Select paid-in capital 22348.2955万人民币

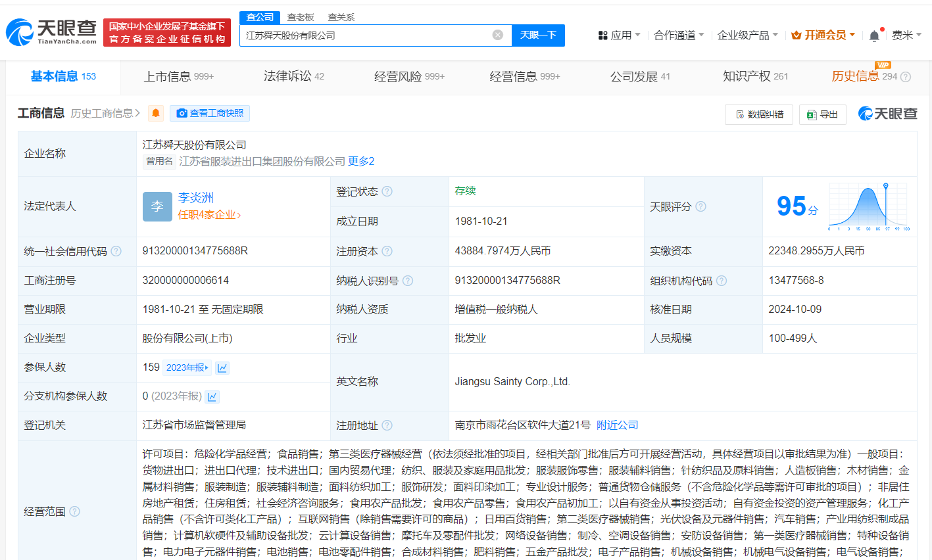(816, 251)
